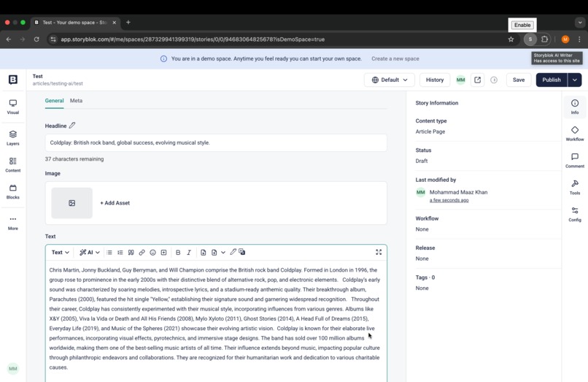Screen dimensions: 588x382
Task: Switch to Visual editor in sidebar
Action: (x=12, y=107)
